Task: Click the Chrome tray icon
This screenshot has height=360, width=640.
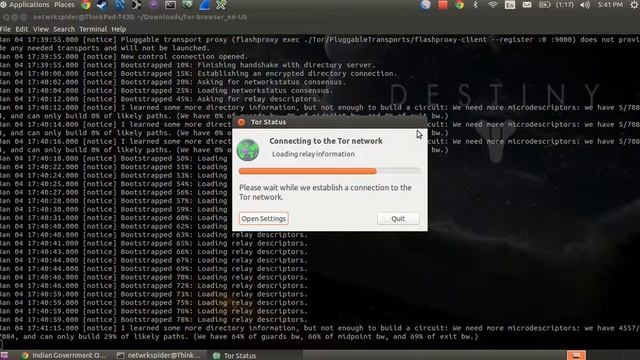Action: [x=460, y=5]
